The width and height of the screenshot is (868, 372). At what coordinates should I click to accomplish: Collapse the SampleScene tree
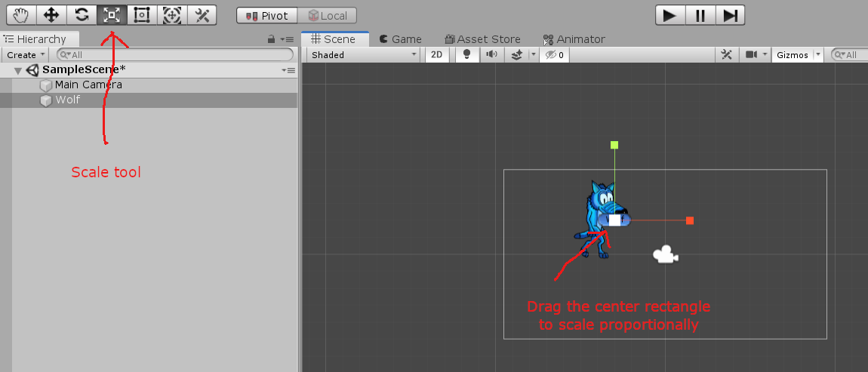pos(18,70)
